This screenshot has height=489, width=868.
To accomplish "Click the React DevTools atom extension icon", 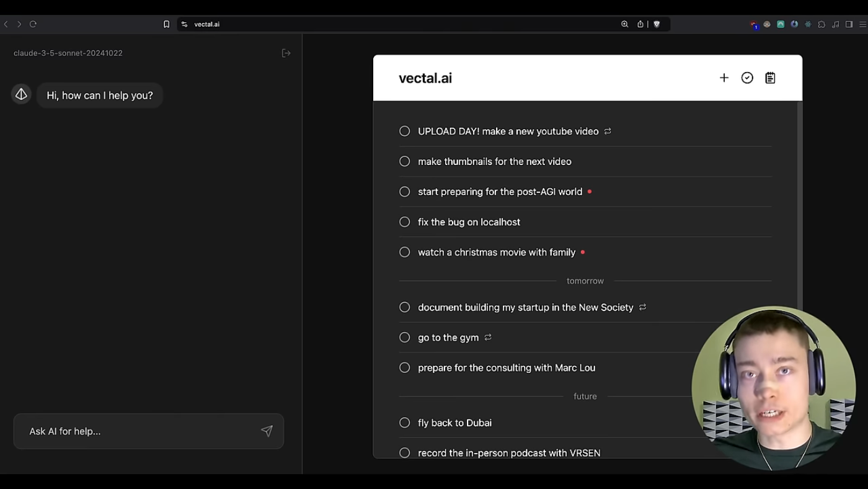I will [x=808, y=24].
